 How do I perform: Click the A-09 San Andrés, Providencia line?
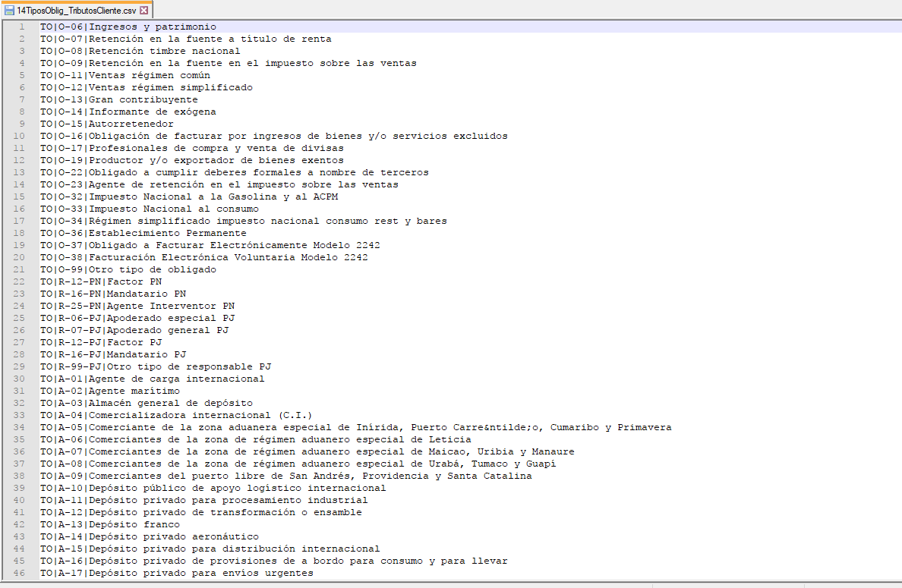pos(286,476)
